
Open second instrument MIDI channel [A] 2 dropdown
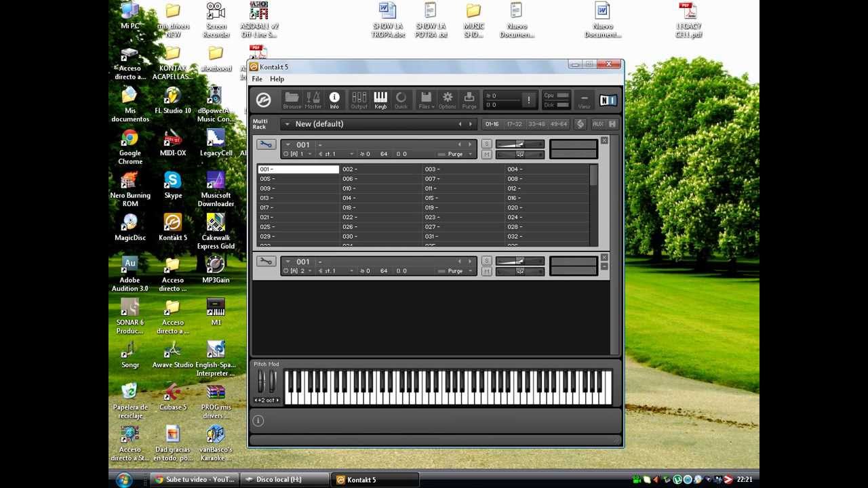tap(298, 271)
